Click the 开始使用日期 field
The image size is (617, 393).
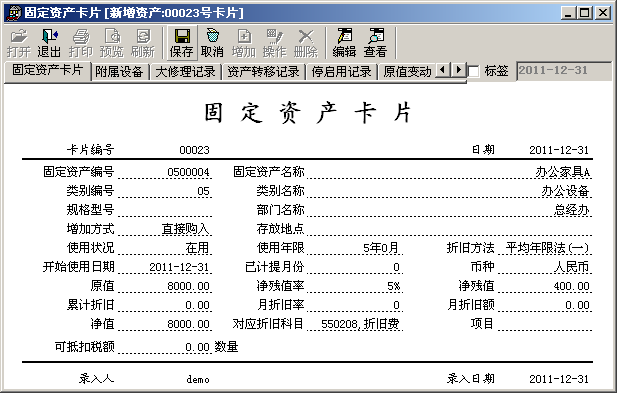click(x=165, y=267)
